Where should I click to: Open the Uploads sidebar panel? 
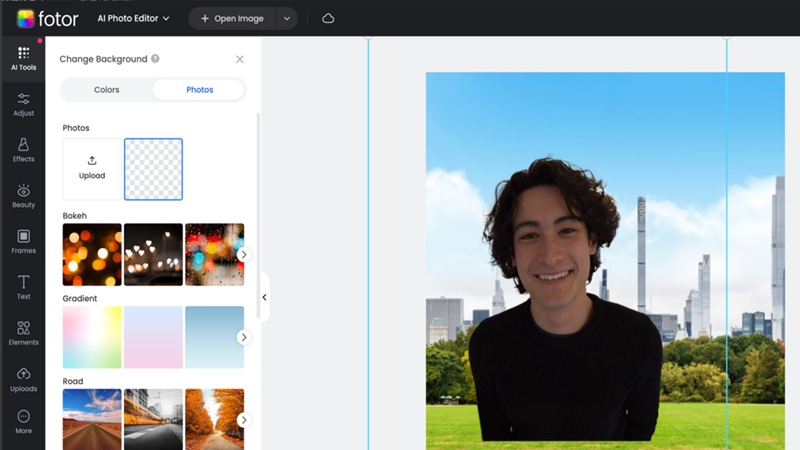click(22, 380)
